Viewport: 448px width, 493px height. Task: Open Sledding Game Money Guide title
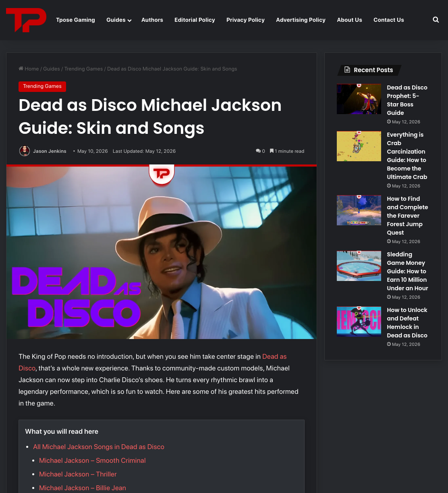click(x=407, y=271)
